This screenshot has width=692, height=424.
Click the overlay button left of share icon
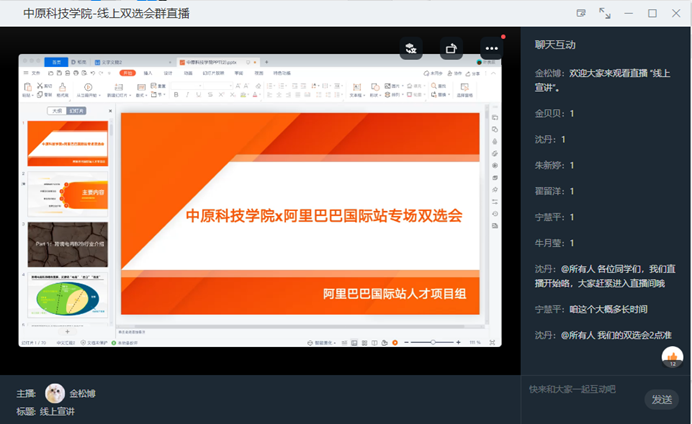pyautogui.click(x=411, y=48)
